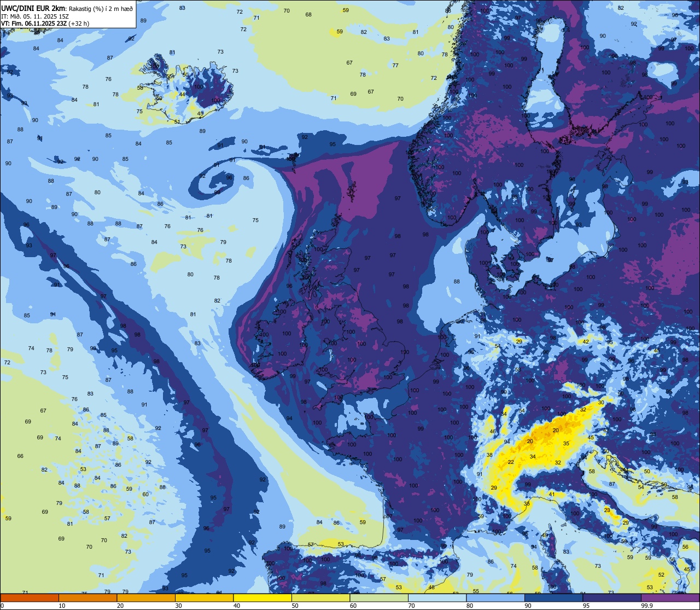Click the 95–99.9% navy legend swatch
700x610 pixels.
pyautogui.click(x=611, y=597)
